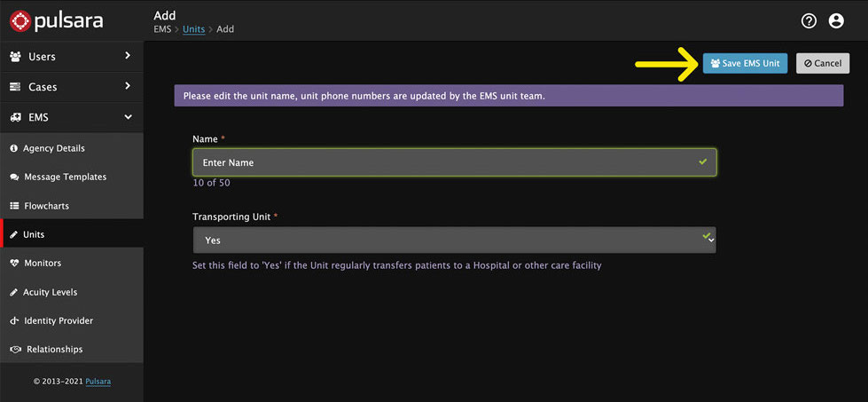Click the Monitors heart icon
868x402 pixels.
pos(14,263)
